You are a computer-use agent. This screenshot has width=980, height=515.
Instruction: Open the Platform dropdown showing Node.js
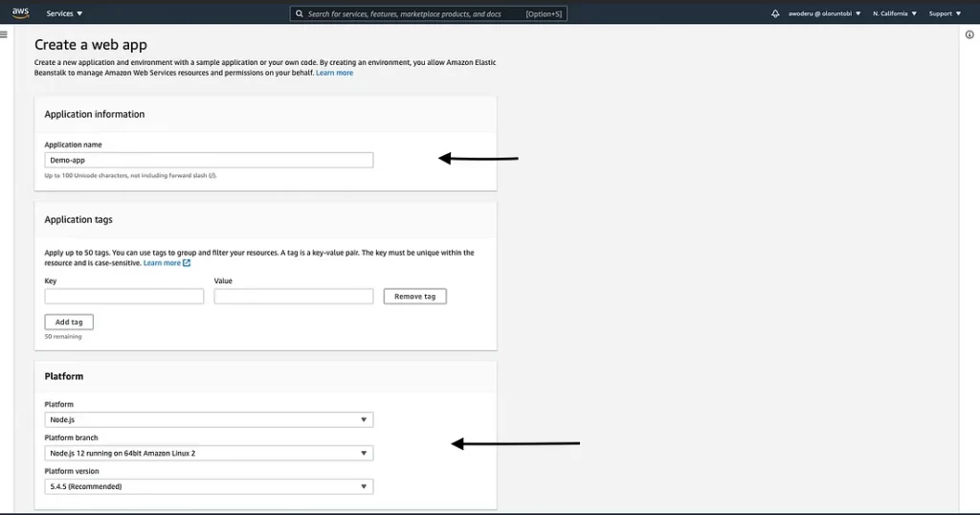click(209, 419)
